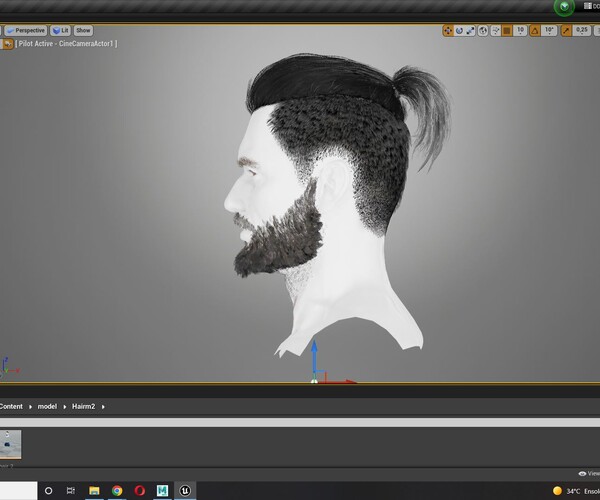This screenshot has height=500, width=600.
Task: Switch to Unreal Engine taskbar icon
Action: 185,491
